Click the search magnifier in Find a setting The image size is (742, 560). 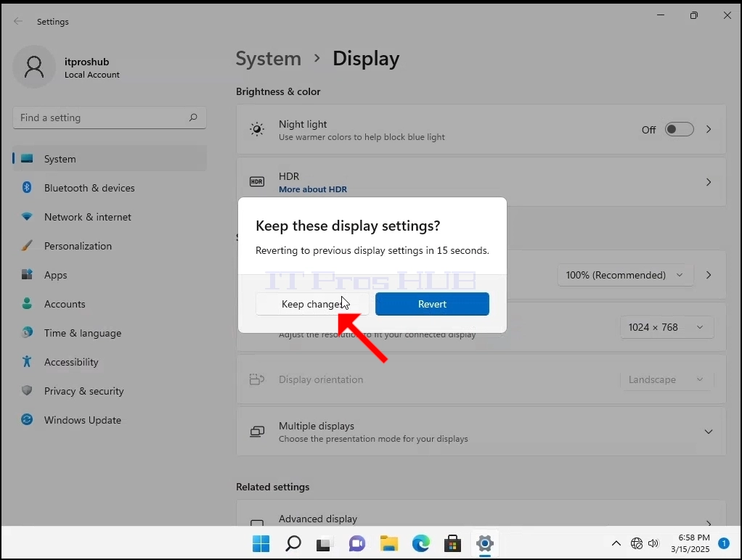coord(193,118)
